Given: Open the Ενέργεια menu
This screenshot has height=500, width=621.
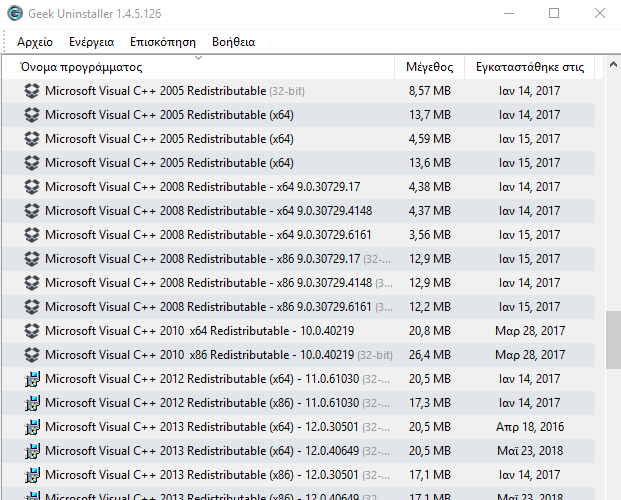Looking at the screenshot, I should (91, 42).
